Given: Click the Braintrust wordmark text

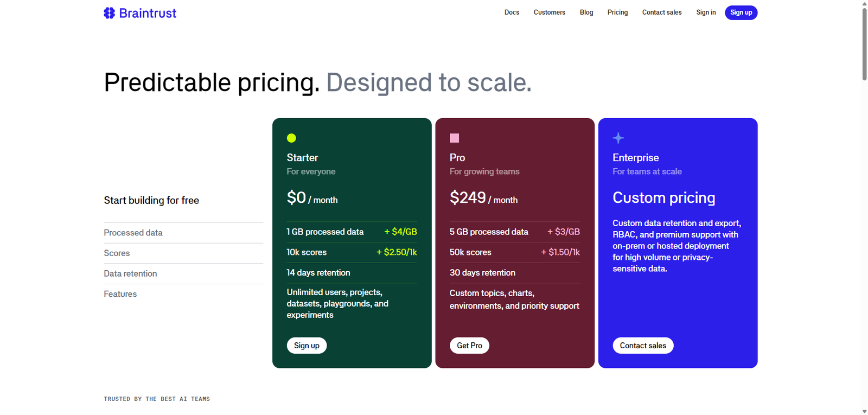Looking at the screenshot, I should (148, 13).
